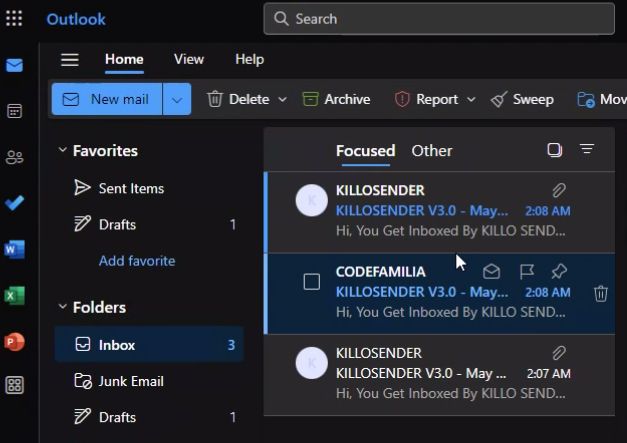Switch to the Help ribbon tab
Image resolution: width=627 pixels, height=443 pixels.
point(250,59)
